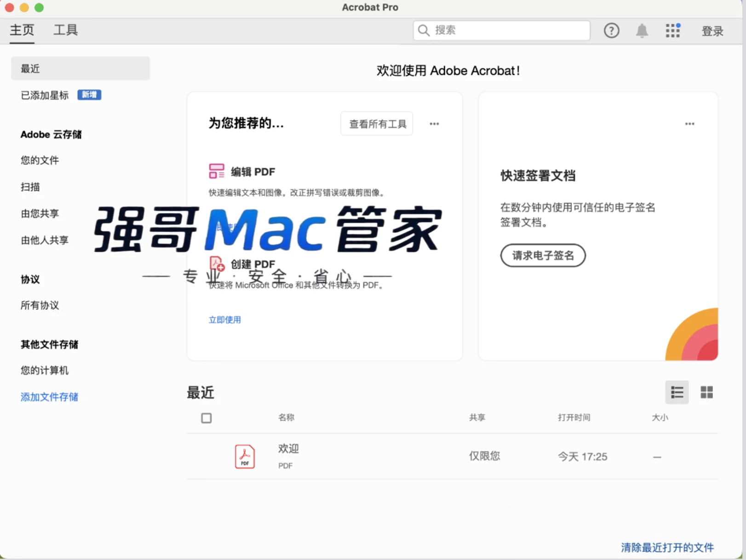The width and height of the screenshot is (746, 560).
Task: Open 由他人共享 in the sidebar
Action: click(45, 240)
